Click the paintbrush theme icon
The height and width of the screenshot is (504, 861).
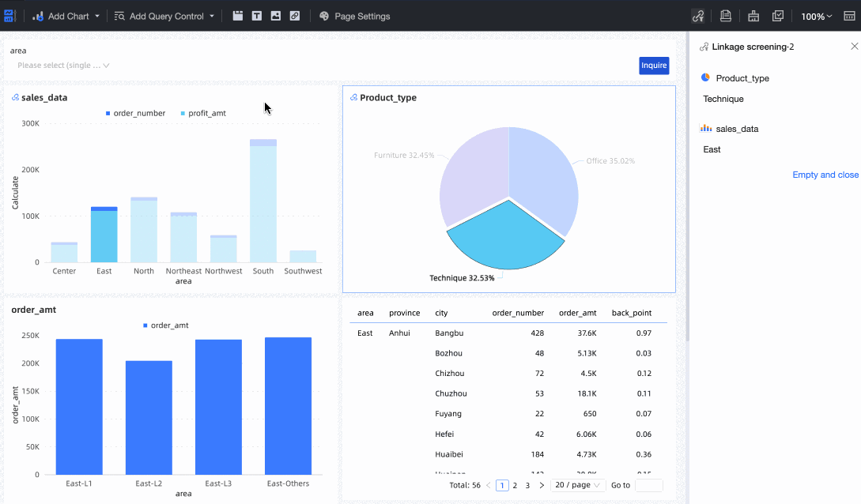pyautogui.click(x=753, y=16)
